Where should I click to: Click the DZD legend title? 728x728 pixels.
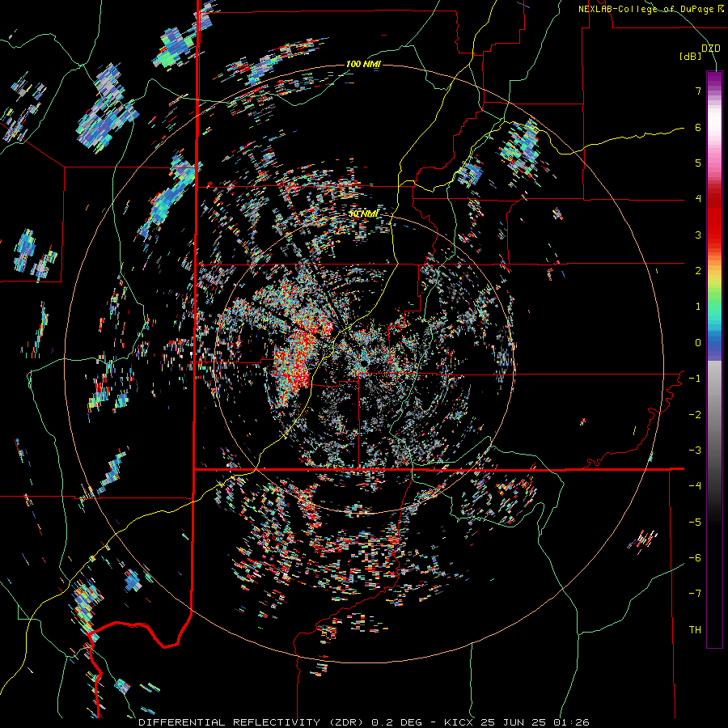click(711, 49)
